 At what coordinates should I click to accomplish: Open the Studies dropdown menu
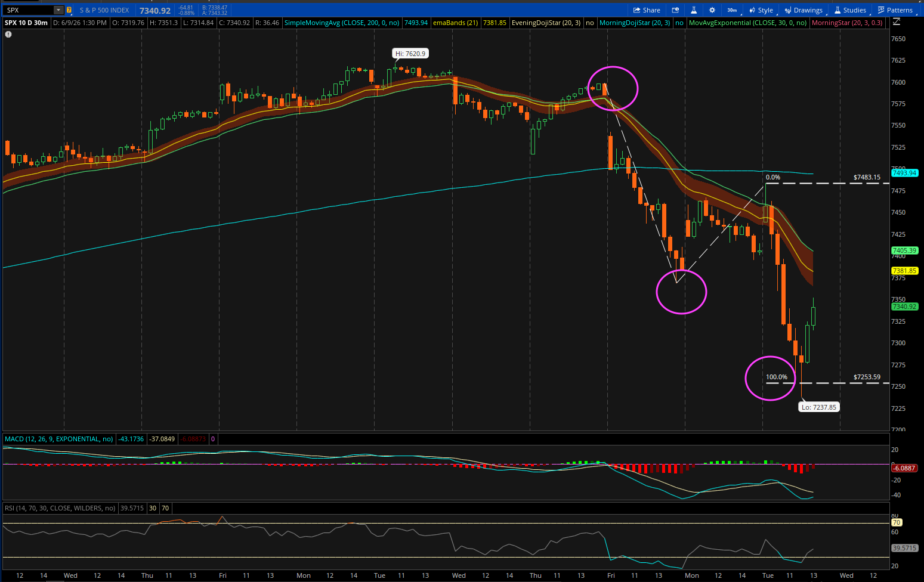(x=850, y=10)
